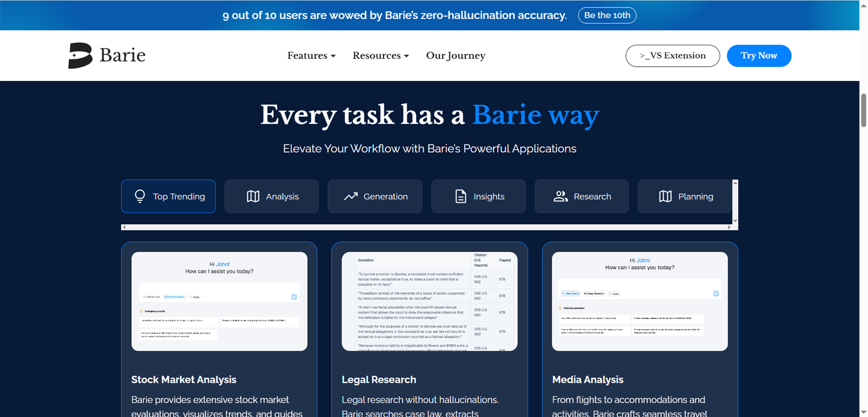This screenshot has height=417, width=868.
Task: Click the VS Extension button
Action: 673,56
